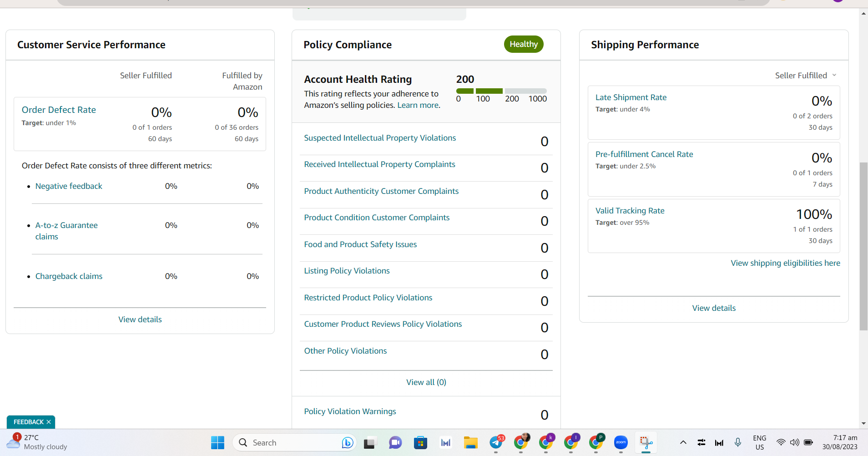The width and height of the screenshot is (868, 456).
Task: Open Microsoft Store from the taskbar
Action: [420, 442]
